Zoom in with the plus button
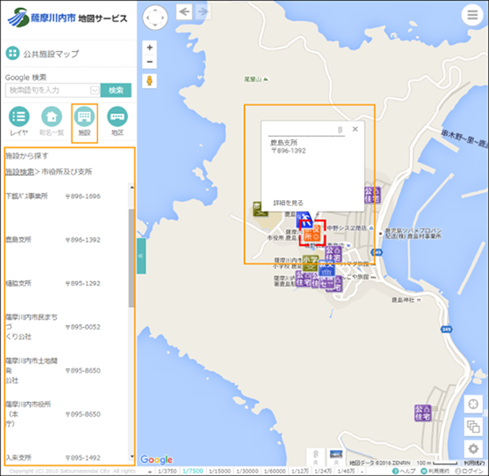Viewport: 489px width, 476px height. tap(150, 47)
